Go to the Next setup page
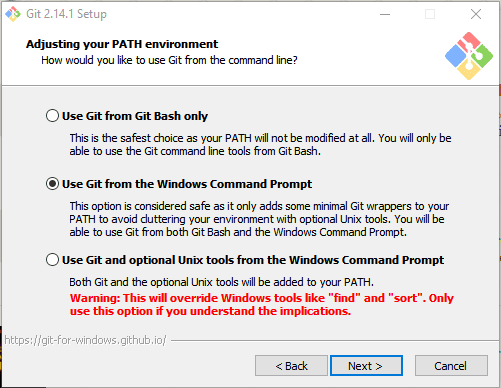The height and width of the screenshot is (388, 501). coord(366,366)
